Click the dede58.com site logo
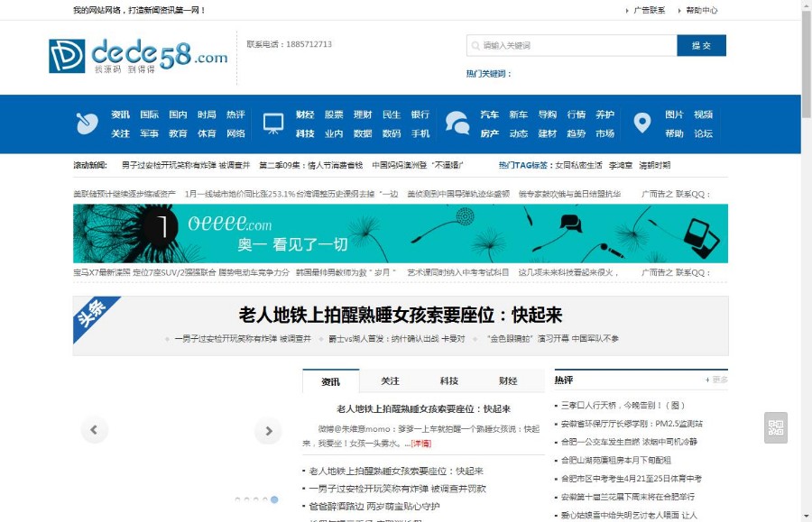The width and height of the screenshot is (812, 522). coord(138,55)
